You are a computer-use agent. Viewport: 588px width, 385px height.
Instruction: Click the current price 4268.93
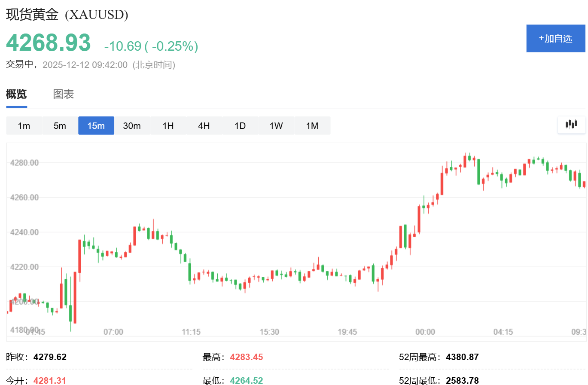(46, 42)
